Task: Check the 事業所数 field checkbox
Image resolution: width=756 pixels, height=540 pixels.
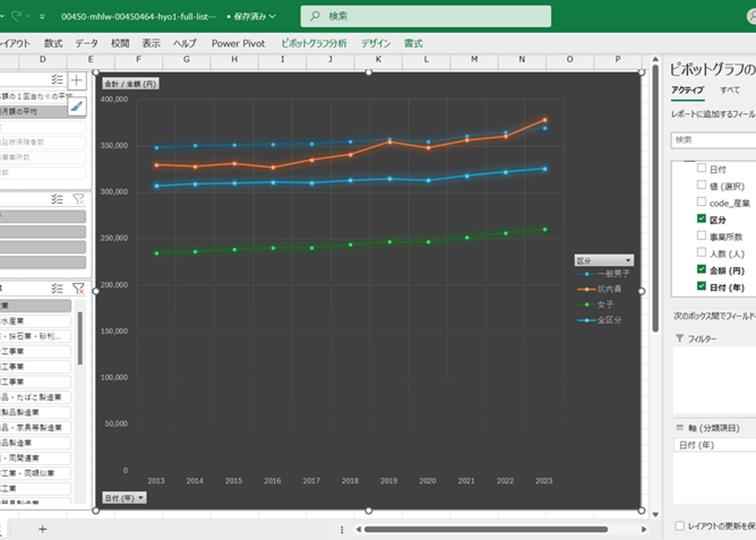Action: click(x=701, y=236)
